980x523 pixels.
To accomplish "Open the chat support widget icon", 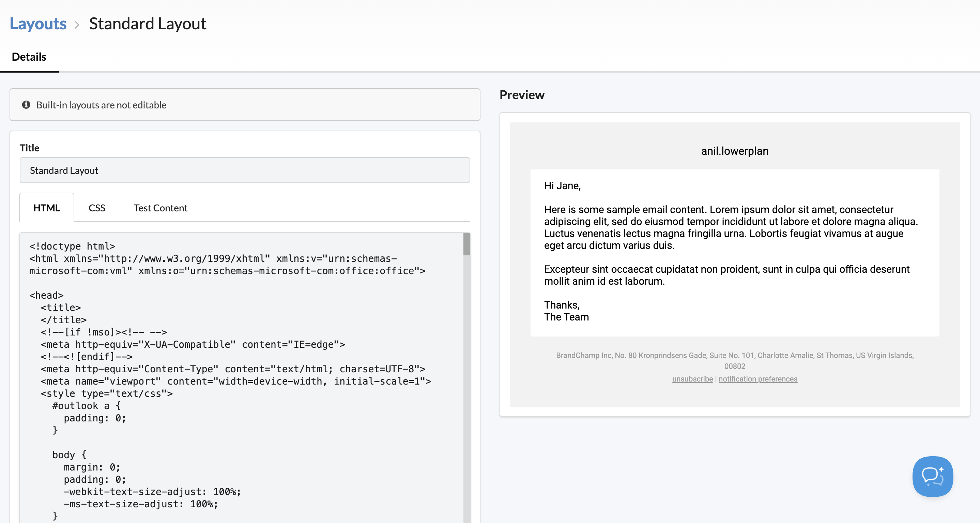I will (932, 476).
